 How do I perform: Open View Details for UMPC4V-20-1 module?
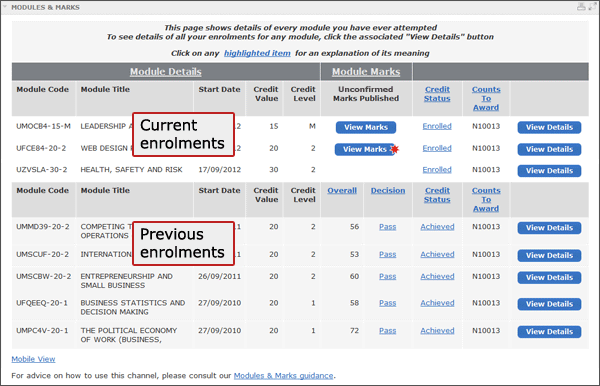[x=549, y=332]
